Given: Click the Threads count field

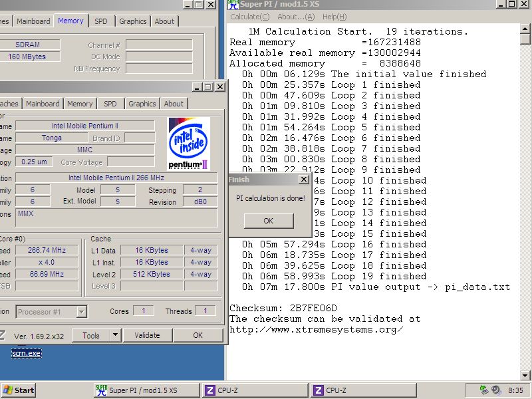Looking at the screenshot, I should point(205,311).
